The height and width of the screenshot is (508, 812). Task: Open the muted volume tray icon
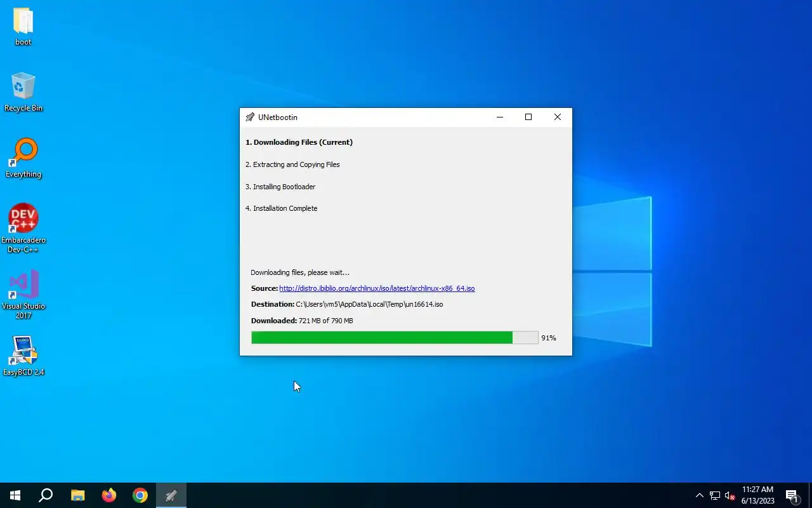click(730, 495)
